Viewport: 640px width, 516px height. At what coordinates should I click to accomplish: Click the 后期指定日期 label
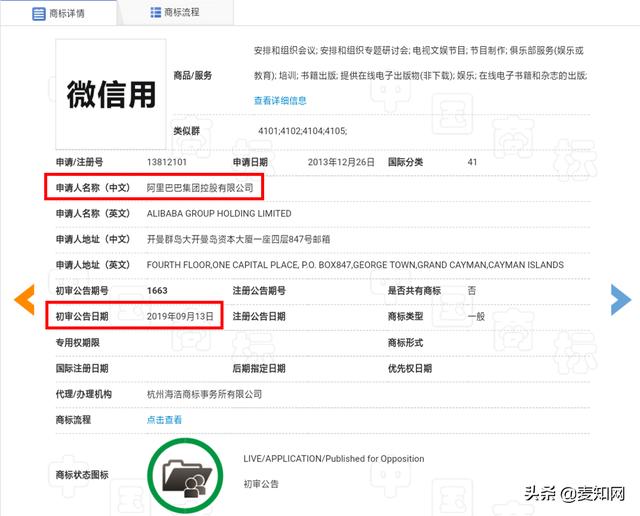pyautogui.click(x=259, y=368)
